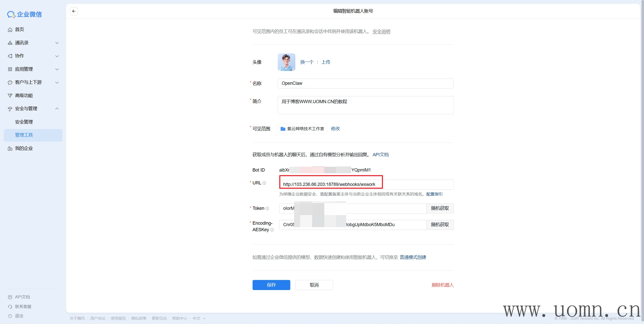The image size is (644, 324).
Task: Expand the 应用管理 section chevron
Action: pyautogui.click(x=57, y=69)
